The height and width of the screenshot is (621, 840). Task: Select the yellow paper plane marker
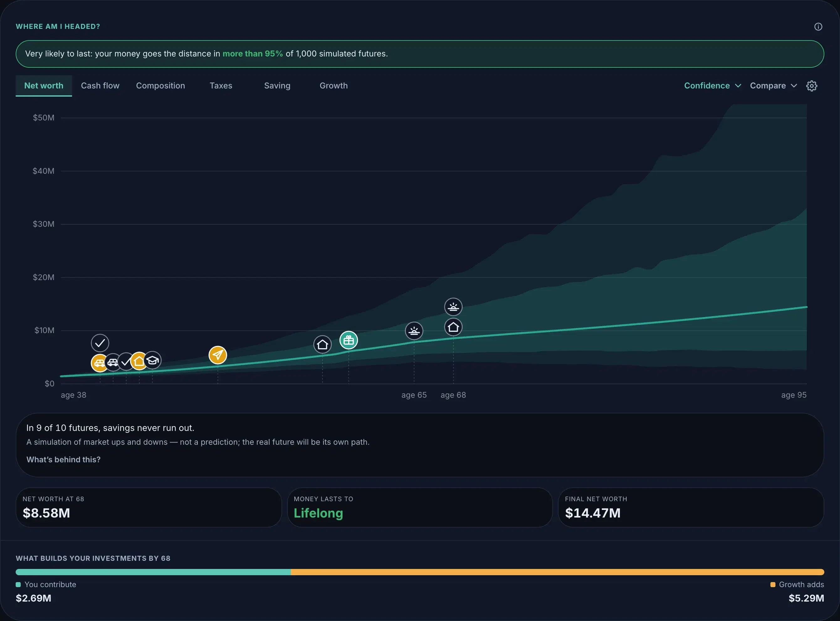(218, 355)
